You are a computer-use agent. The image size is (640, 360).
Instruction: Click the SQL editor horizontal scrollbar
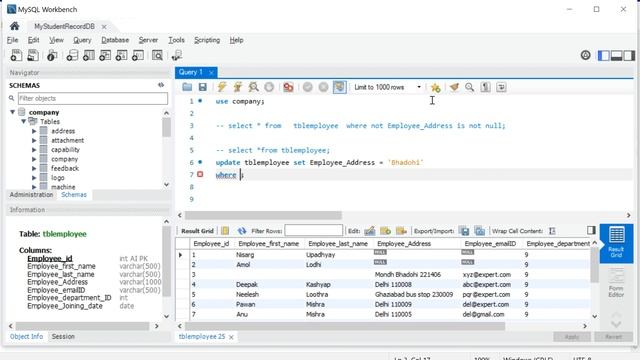tap(263, 215)
